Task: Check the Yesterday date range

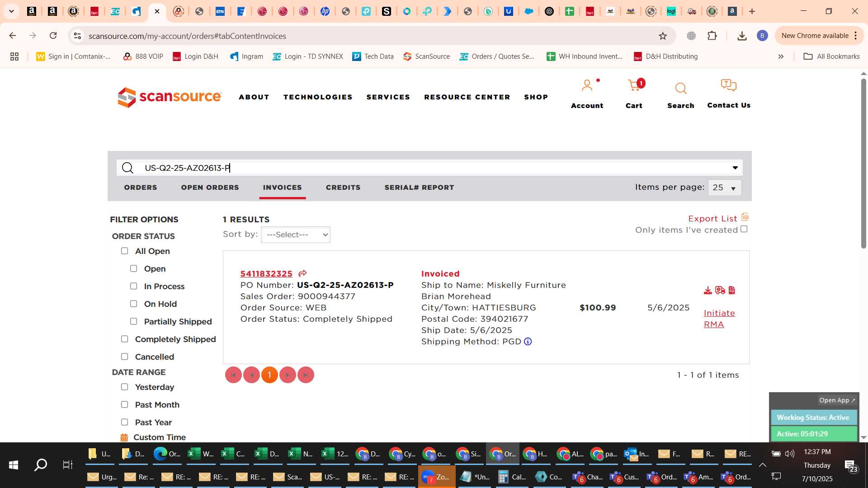Action: tap(124, 387)
